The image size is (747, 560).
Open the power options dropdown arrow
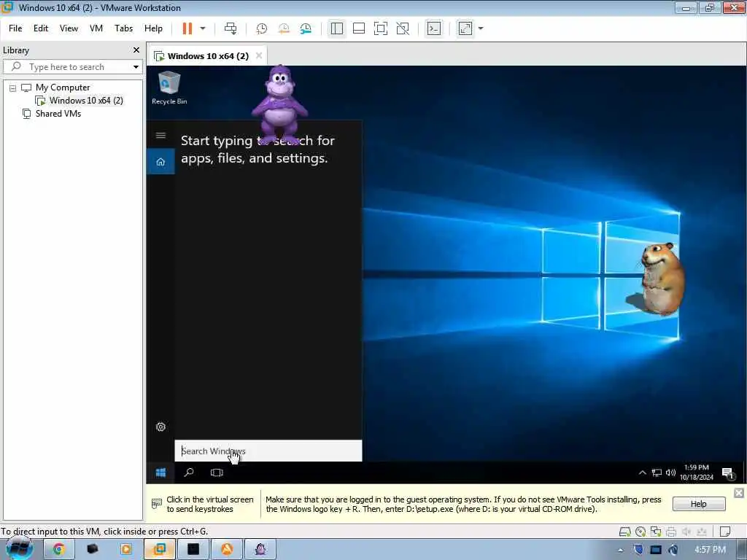(x=203, y=28)
